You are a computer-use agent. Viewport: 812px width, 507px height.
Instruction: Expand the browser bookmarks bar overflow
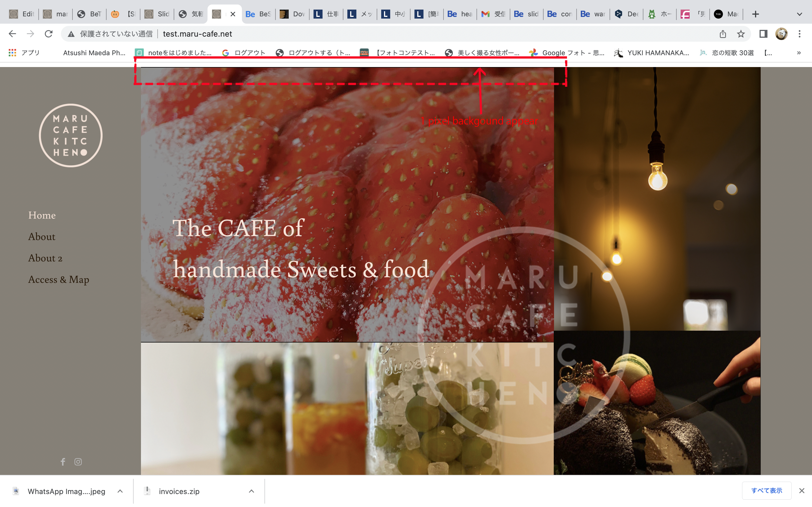click(798, 53)
